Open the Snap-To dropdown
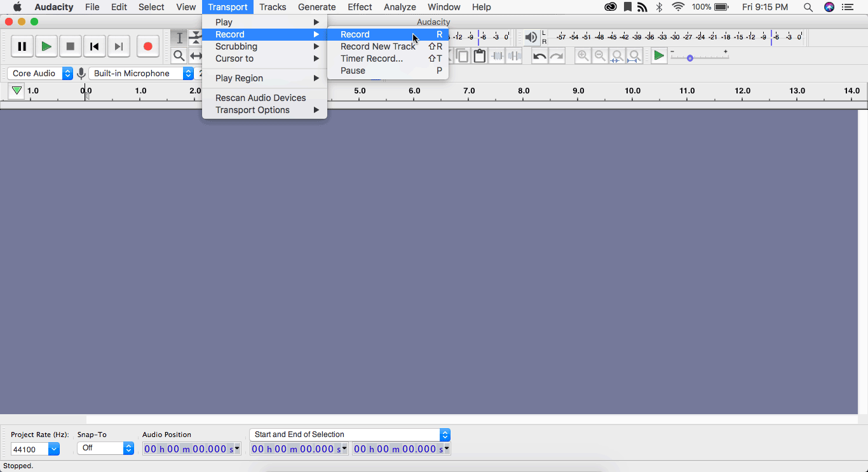Viewport: 868px width, 472px height. click(x=105, y=448)
